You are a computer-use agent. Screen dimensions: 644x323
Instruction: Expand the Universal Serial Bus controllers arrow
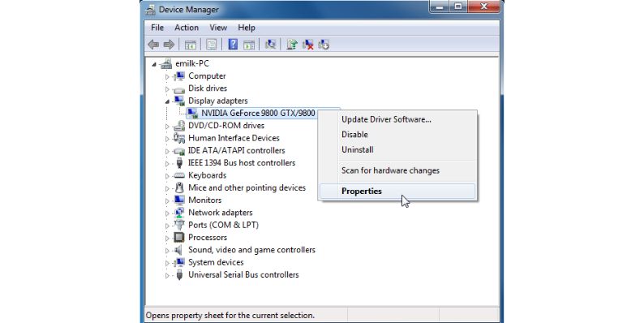tap(167, 275)
